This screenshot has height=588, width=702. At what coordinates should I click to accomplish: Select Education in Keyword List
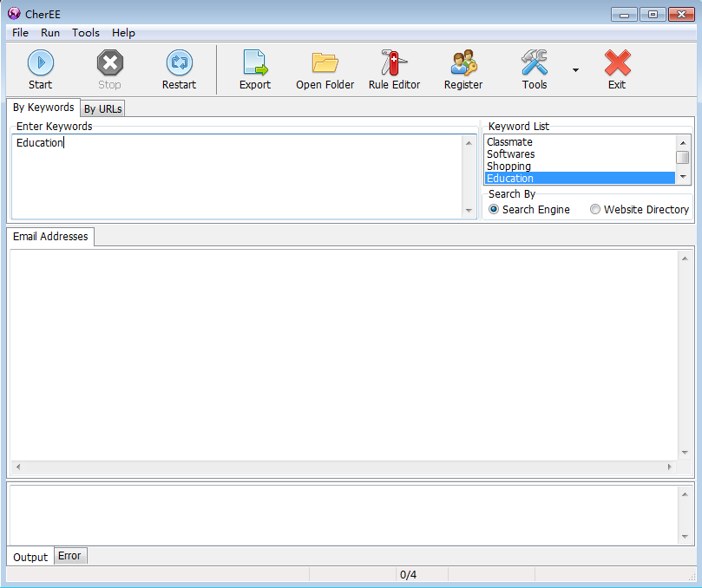pos(580,178)
